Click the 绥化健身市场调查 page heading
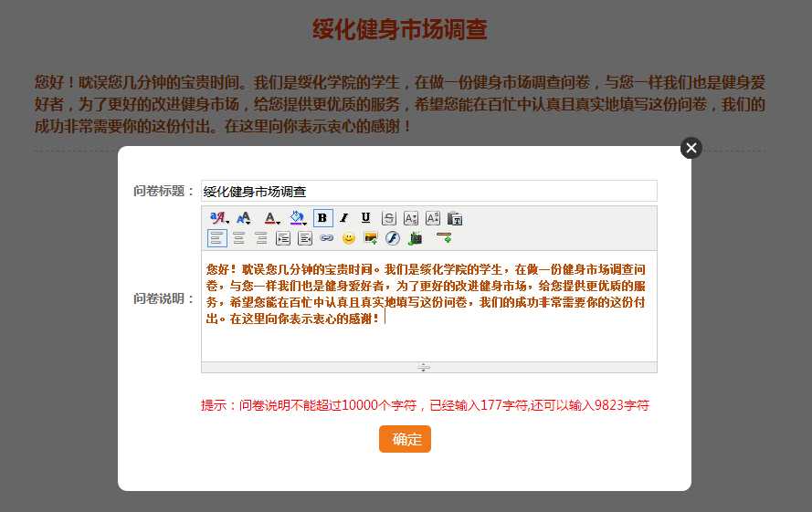The width and height of the screenshot is (812, 512). 399,29
